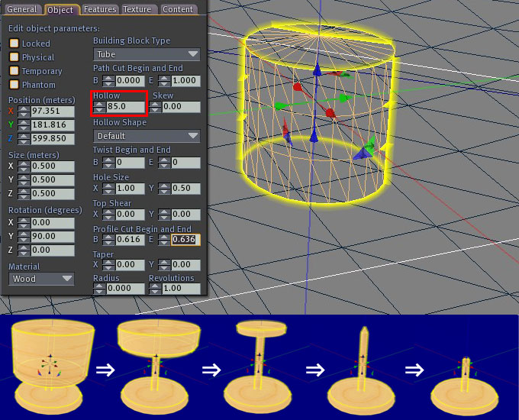
Task: Click the Size Z field
Action: (x=53, y=193)
